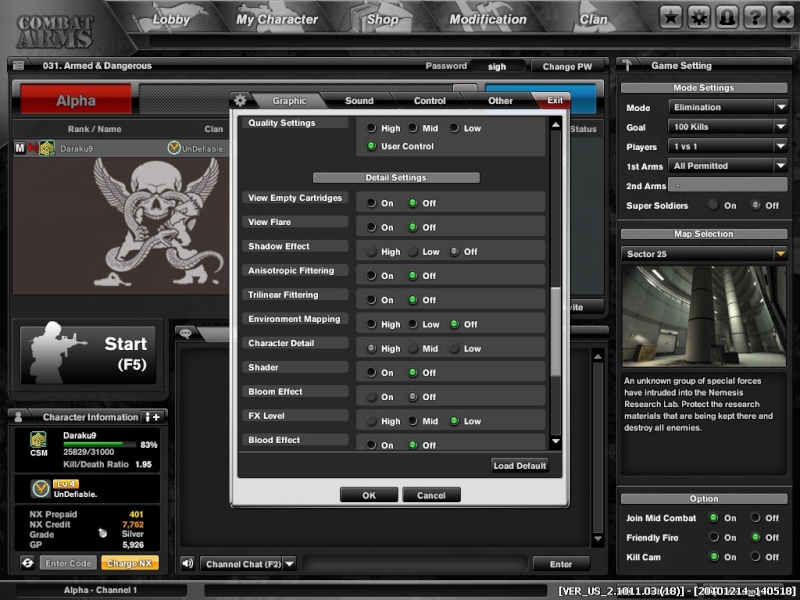Click the star favorites icon in top bar
The image size is (800, 600).
pos(671,17)
